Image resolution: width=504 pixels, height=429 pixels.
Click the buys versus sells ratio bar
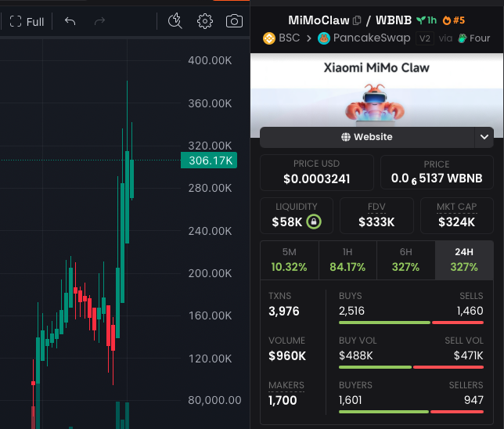[411, 323]
